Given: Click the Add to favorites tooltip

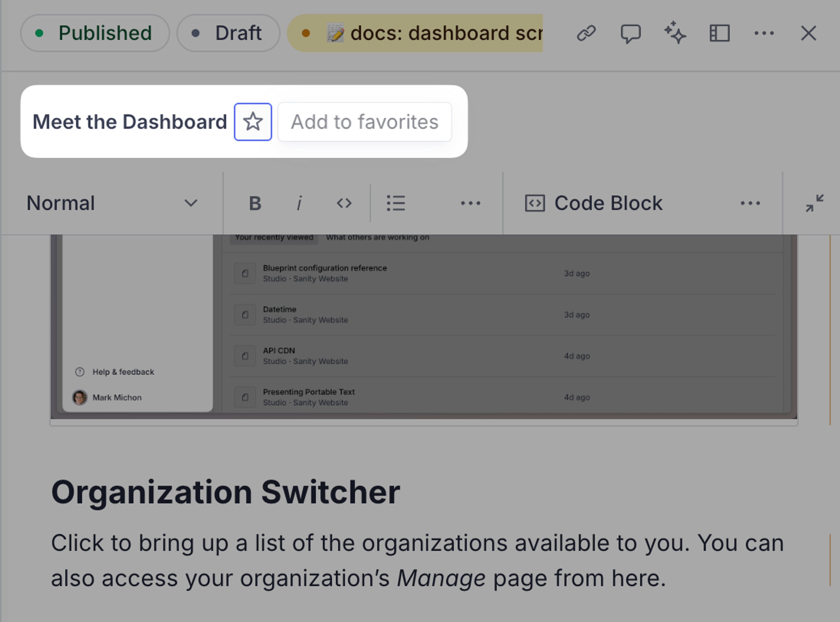Looking at the screenshot, I should click(365, 122).
